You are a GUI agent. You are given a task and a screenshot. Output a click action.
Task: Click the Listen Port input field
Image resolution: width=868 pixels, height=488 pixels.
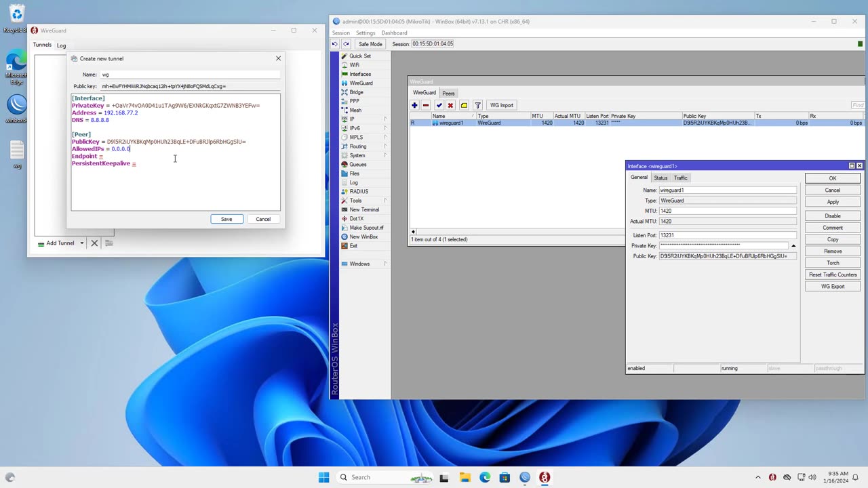pos(727,235)
